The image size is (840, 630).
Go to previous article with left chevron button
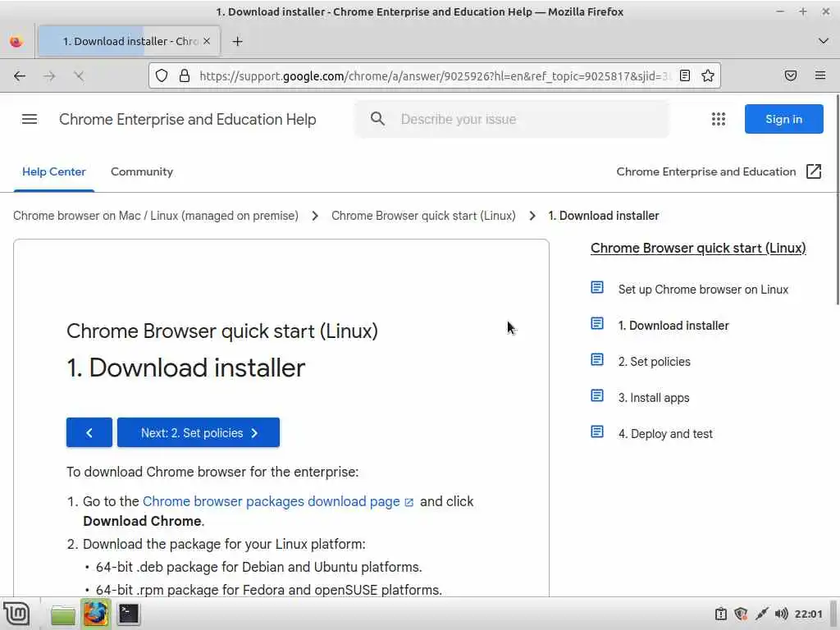tap(89, 432)
